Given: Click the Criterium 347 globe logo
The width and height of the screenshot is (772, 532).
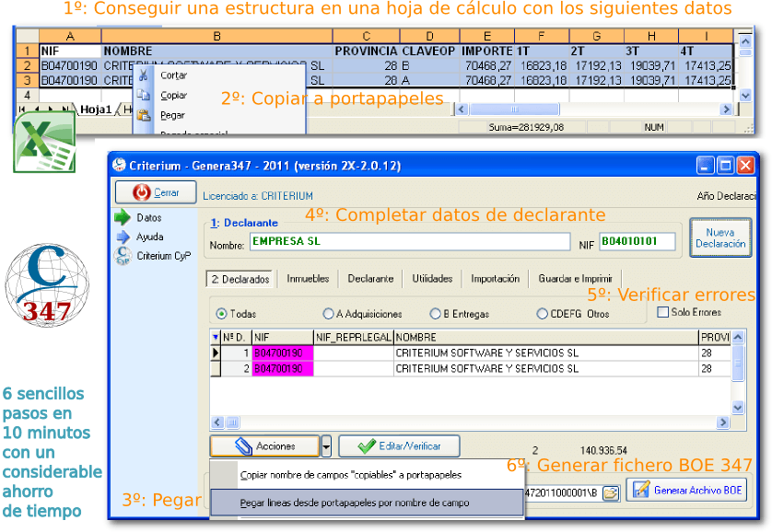Looking at the screenshot, I should coord(47,285).
